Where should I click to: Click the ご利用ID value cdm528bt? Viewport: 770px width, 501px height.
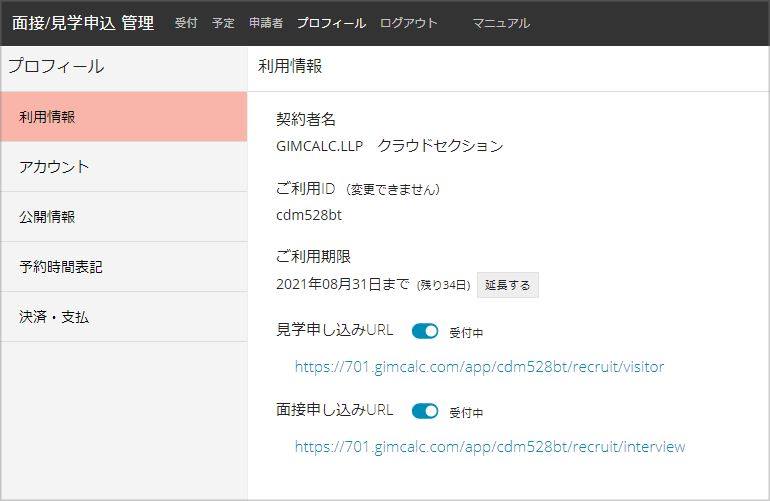[309, 215]
